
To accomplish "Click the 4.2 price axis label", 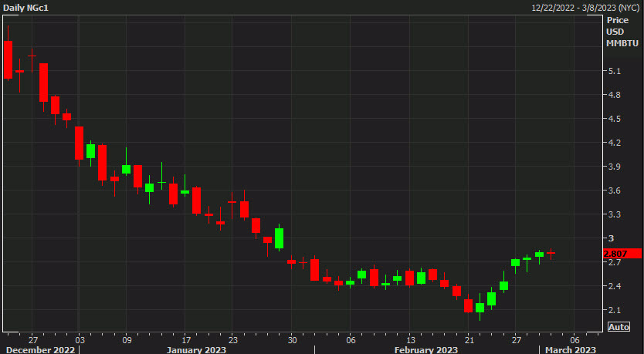I will pyautogui.click(x=615, y=143).
